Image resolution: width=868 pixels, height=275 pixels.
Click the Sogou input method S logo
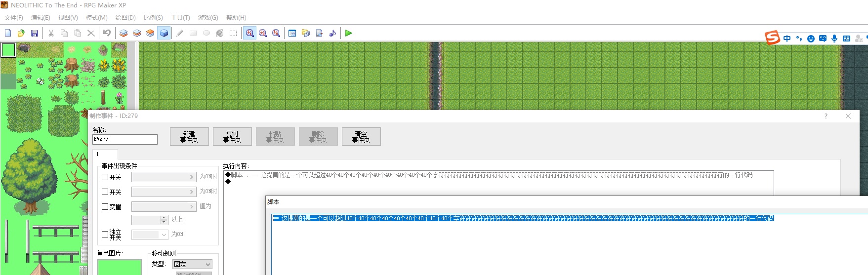coord(772,38)
